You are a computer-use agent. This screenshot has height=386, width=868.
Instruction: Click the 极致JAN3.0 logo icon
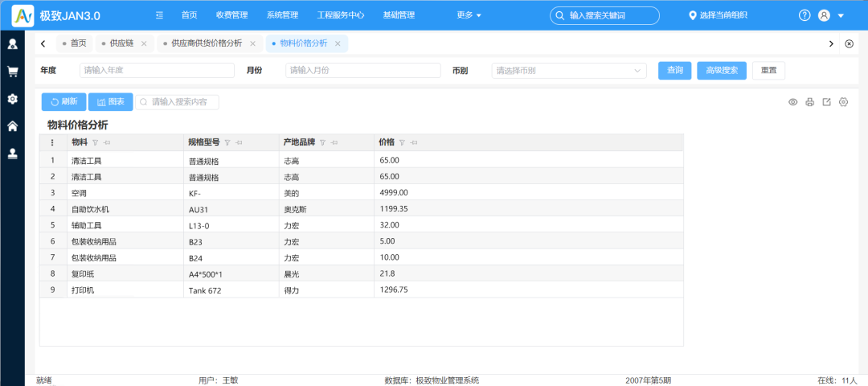(23, 15)
